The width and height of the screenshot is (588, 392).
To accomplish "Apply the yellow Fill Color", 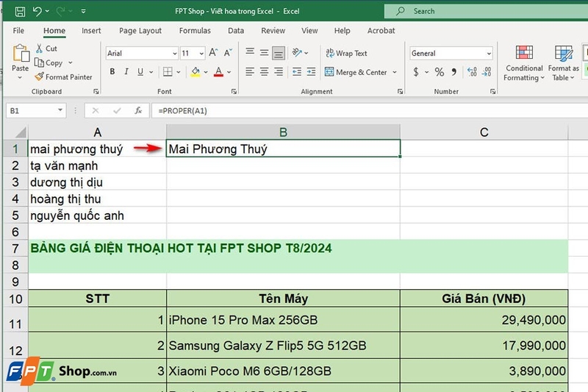I will point(196,71).
